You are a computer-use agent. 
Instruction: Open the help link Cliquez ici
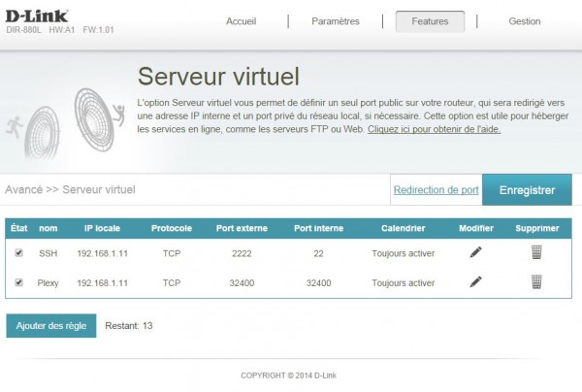434,129
